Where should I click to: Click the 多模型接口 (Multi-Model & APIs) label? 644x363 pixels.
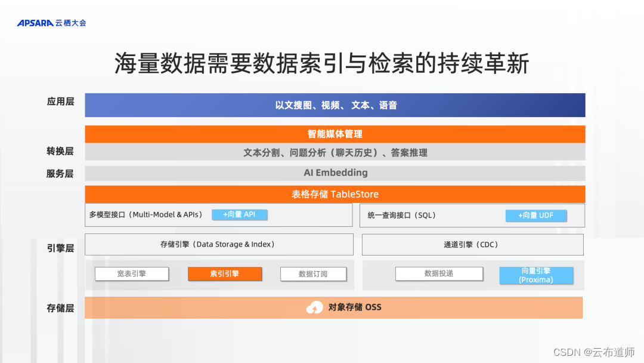coord(146,214)
